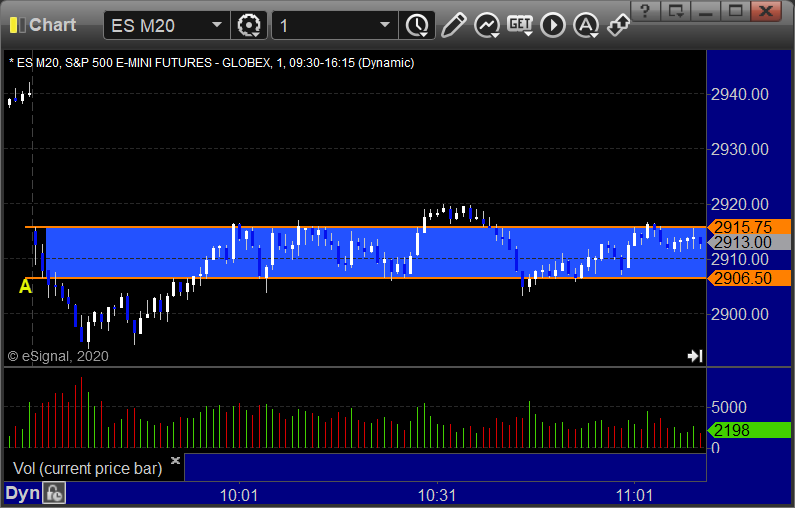
Task: Click the yellow A marker on chart
Action: tap(25, 286)
